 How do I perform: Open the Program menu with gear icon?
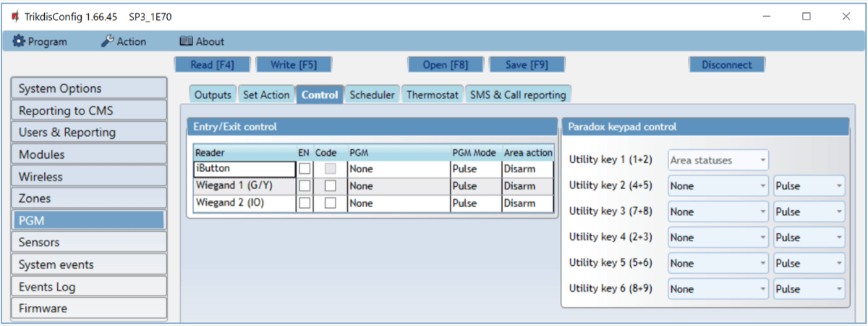41,41
